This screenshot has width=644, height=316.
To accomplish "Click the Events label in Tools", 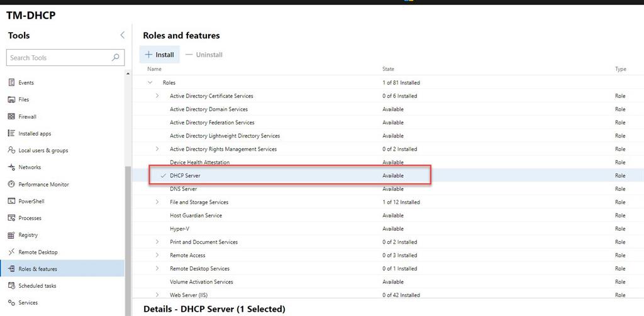I will (26, 82).
